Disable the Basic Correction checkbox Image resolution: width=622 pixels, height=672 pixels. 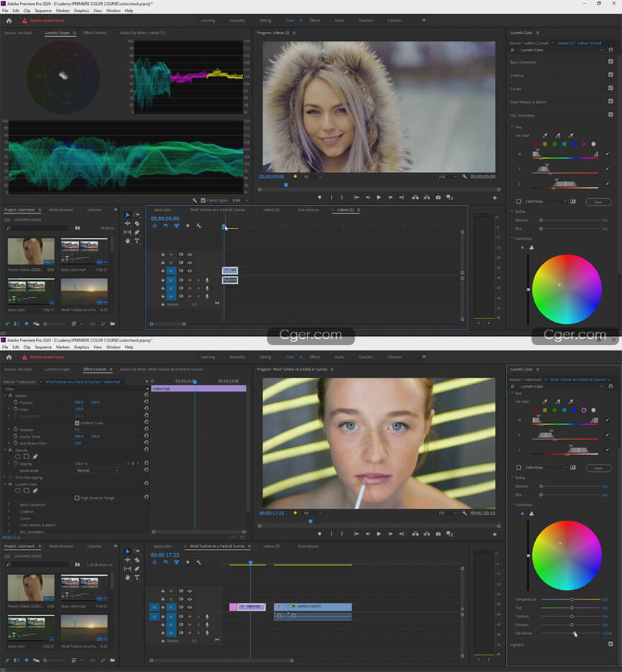pos(611,62)
